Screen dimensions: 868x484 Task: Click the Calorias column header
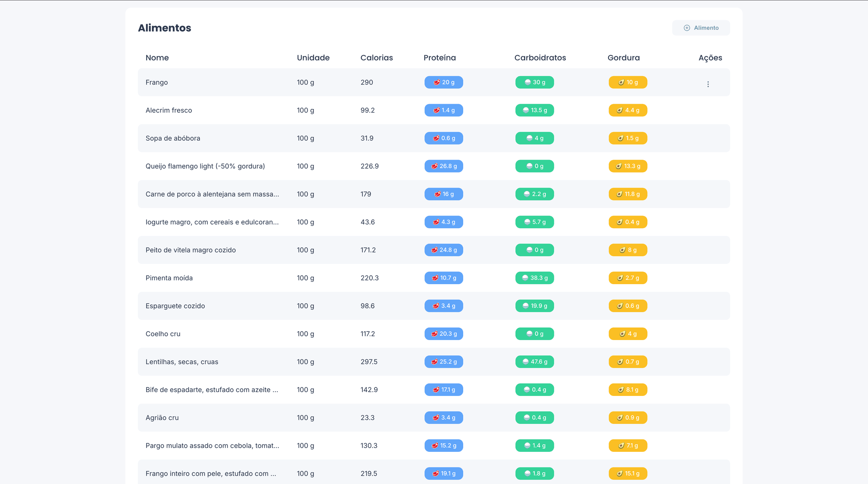(376, 58)
